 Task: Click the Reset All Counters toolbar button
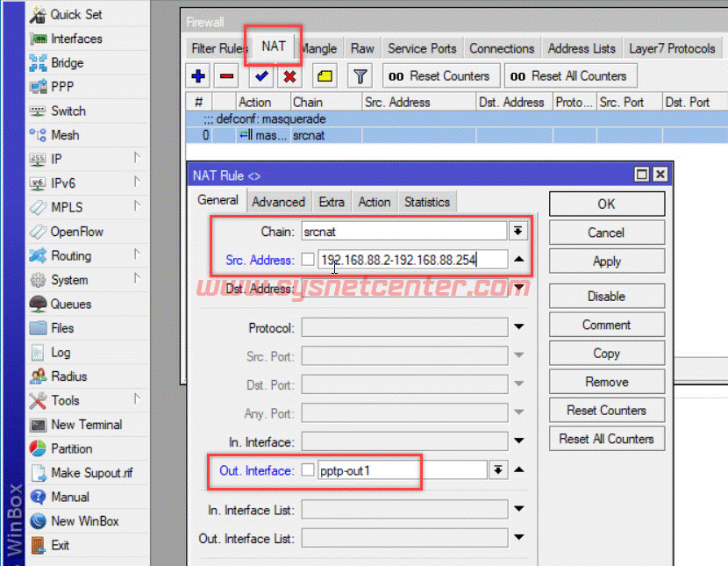click(569, 76)
